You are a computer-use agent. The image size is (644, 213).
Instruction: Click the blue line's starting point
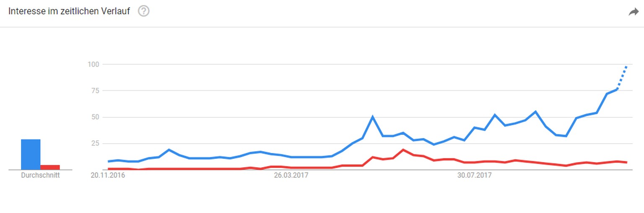(108, 161)
